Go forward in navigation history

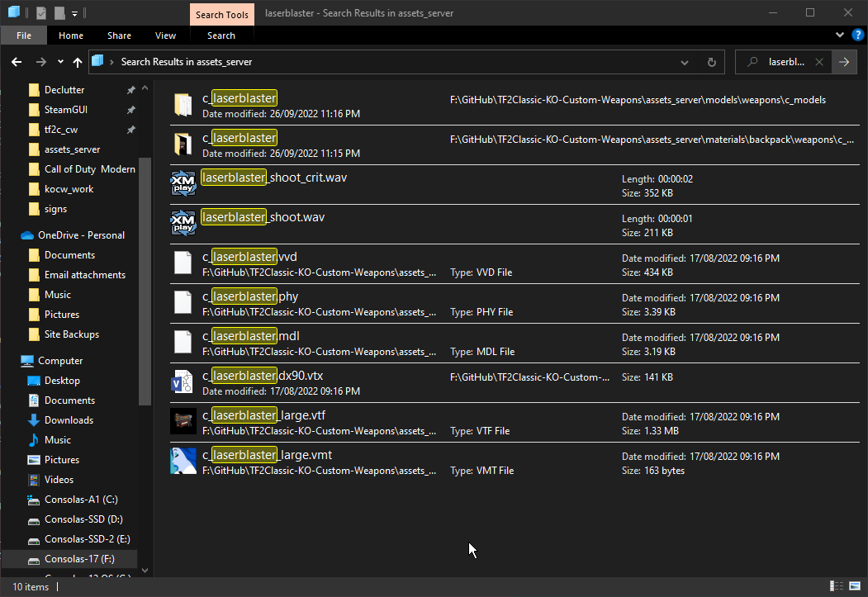(x=41, y=62)
